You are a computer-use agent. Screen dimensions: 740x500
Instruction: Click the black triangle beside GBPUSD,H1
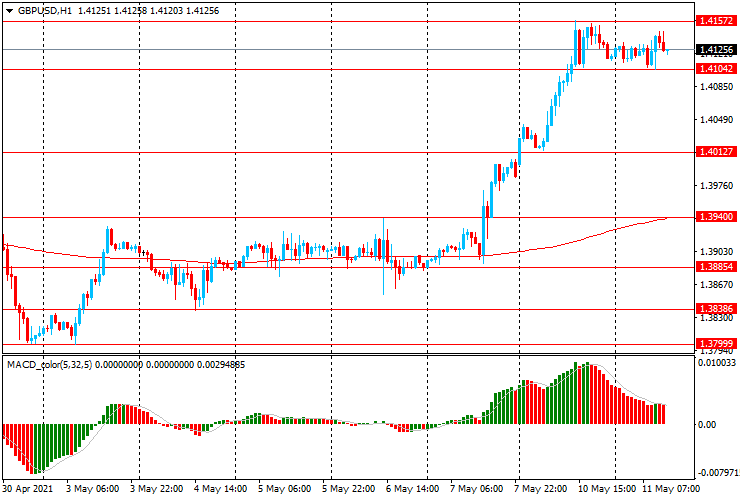pos(9,10)
